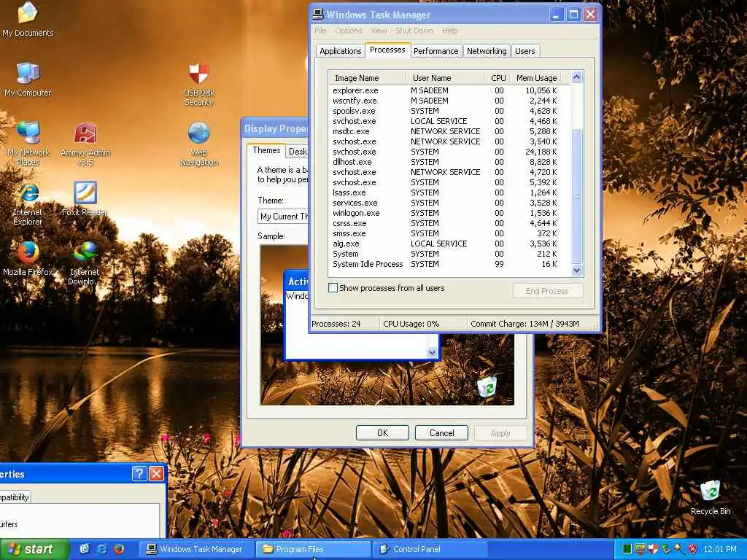This screenshot has height=560, width=747.
Task: Select the USB Disk Security icon
Action: tap(198, 84)
